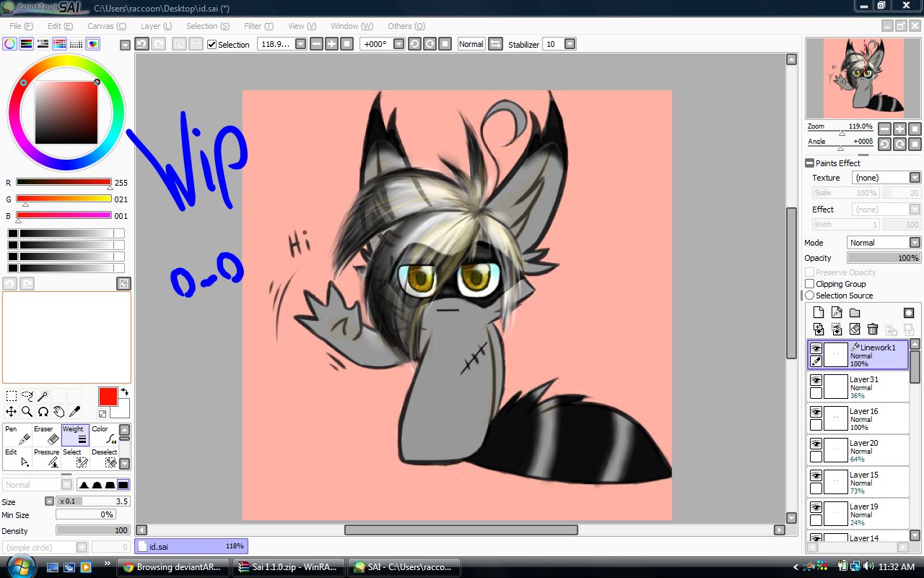Toggle the Selection checkbox
924x578 pixels.
click(x=212, y=45)
